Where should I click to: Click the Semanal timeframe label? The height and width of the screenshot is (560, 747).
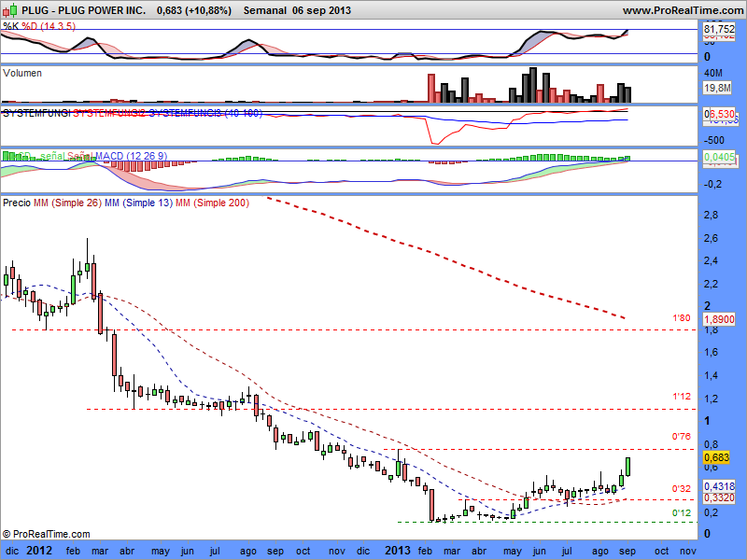point(265,10)
